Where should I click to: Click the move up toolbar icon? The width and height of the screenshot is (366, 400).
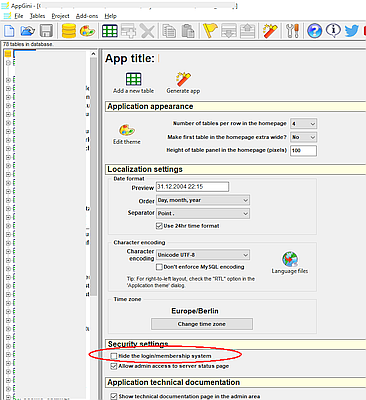[247, 31]
